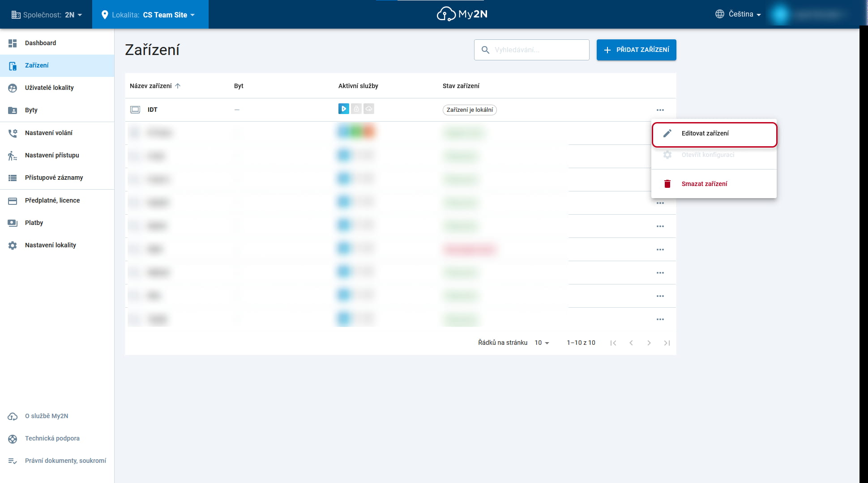Click the call settings phone icon
The width and height of the screenshot is (868, 483).
[13, 133]
